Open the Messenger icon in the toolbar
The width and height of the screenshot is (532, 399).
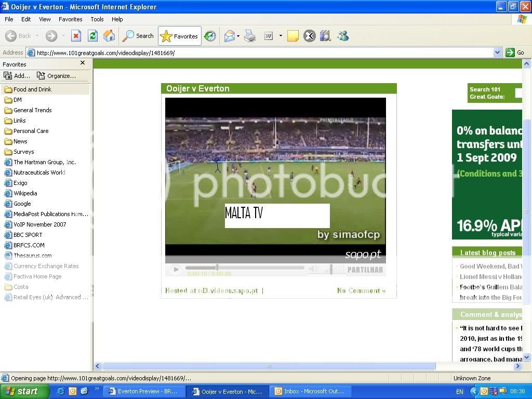tap(343, 36)
